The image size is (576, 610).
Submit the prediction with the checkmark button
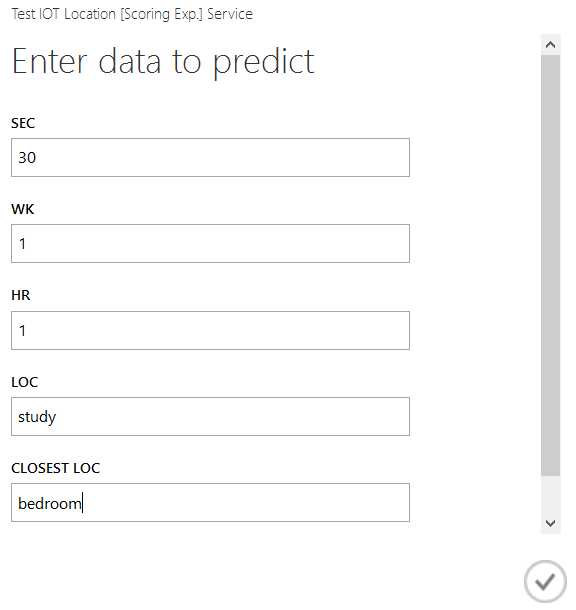(545, 582)
